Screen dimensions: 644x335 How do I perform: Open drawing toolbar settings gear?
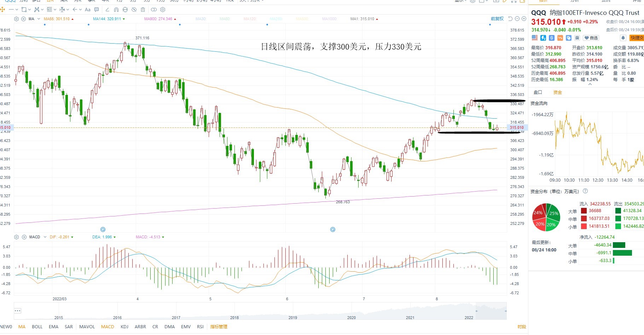pos(163,10)
